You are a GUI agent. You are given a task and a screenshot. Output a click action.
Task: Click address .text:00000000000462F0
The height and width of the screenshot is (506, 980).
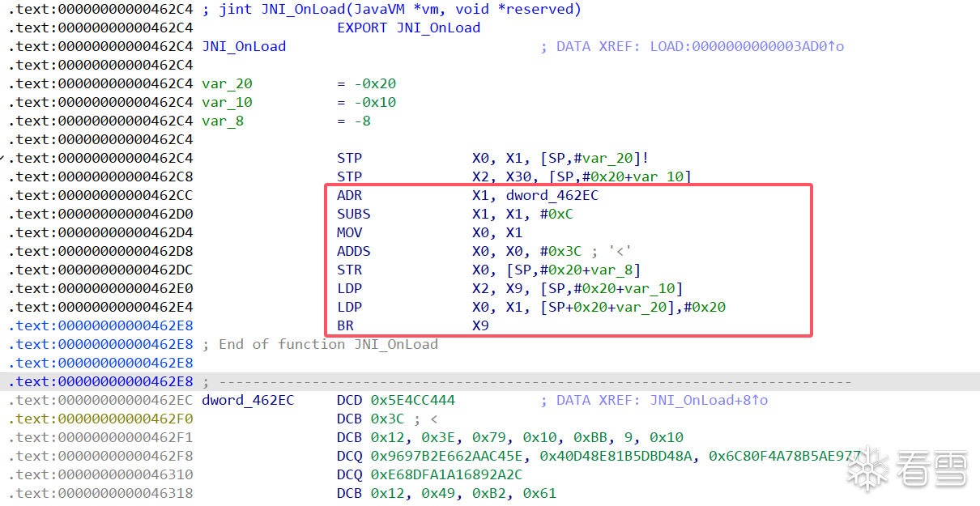coord(101,419)
